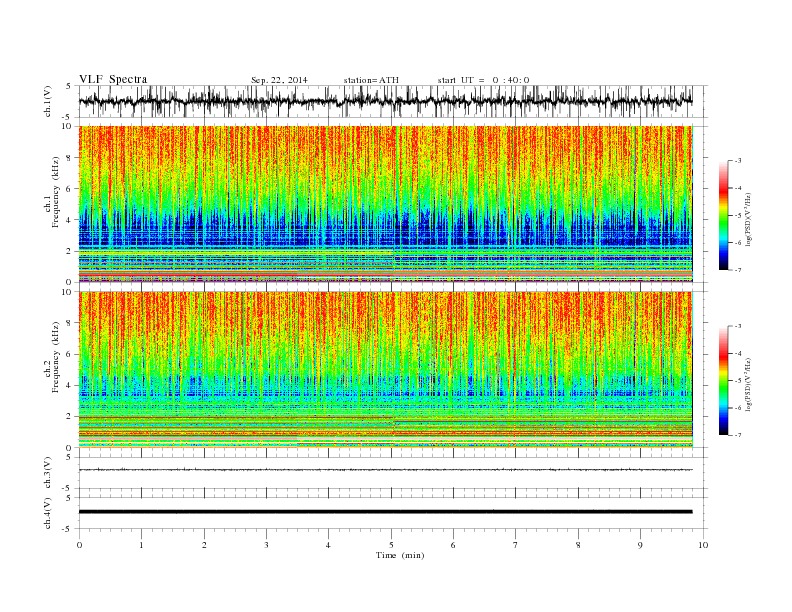Click the "10" kHz tick on ch.2 frequency axis

click(x=68, y=292)
